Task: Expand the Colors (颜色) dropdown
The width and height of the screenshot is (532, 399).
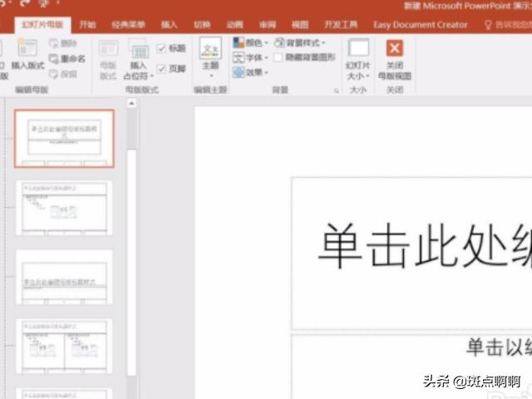Action: coord(250,42)
